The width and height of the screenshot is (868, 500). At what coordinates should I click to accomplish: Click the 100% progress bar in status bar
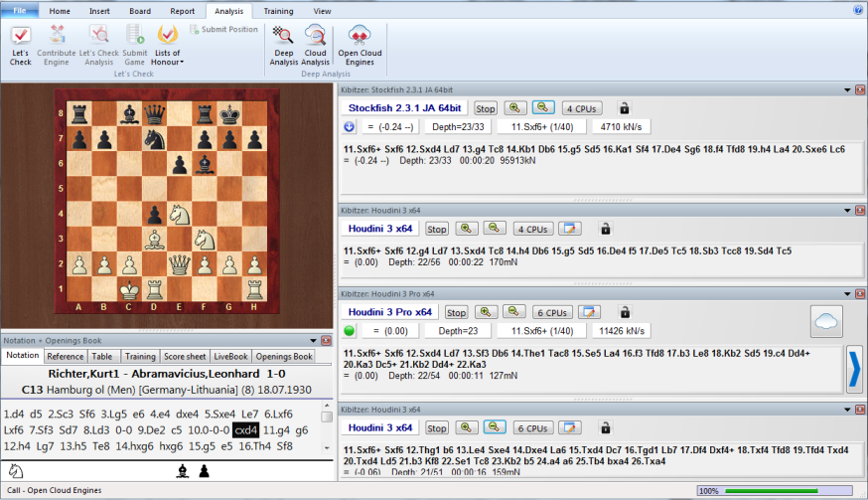point(775,491)
